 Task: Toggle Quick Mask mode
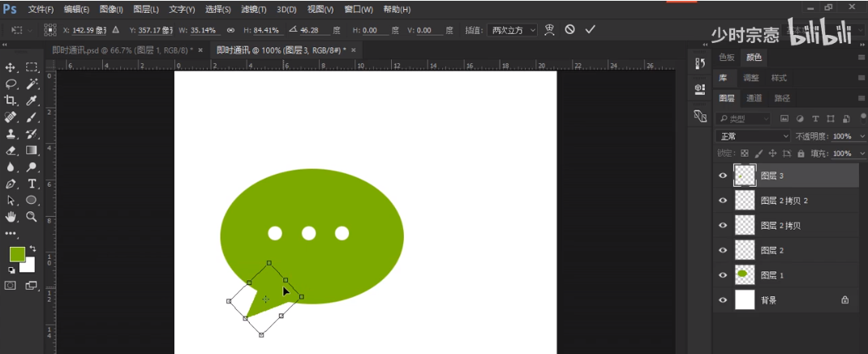(10, 285)
